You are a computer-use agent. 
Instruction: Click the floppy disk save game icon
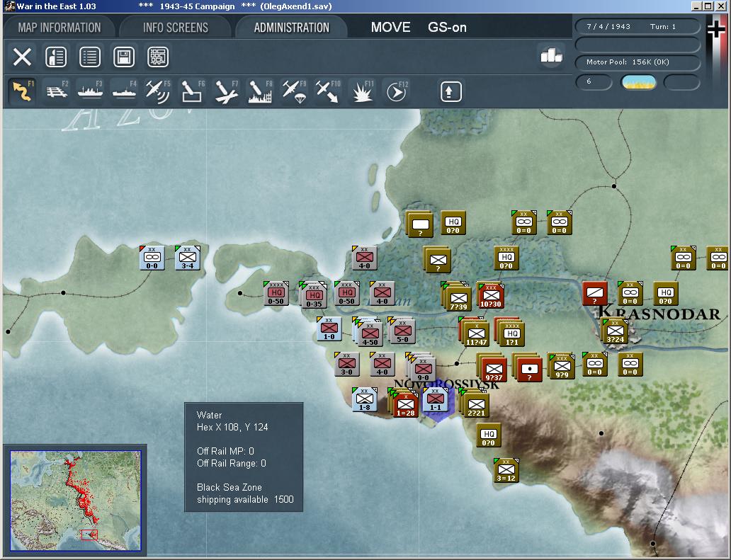pyautogui.click(x=124, y=57)
